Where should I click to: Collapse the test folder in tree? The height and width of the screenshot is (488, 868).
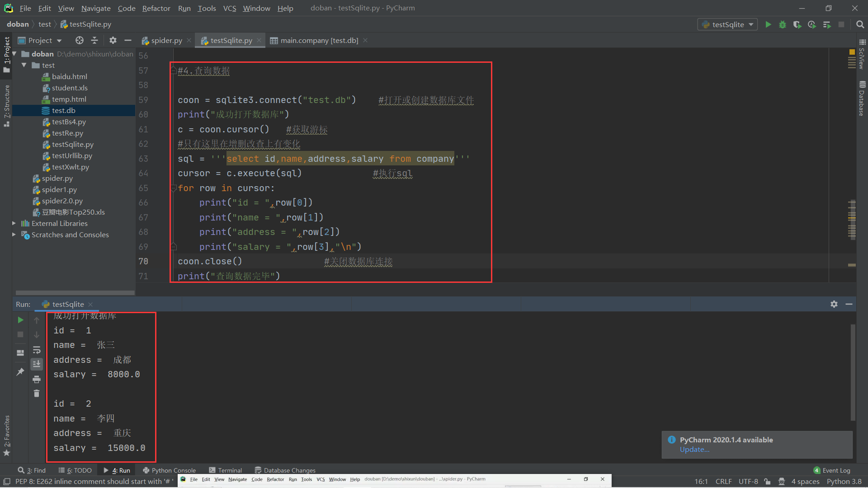pyautogui.click(x=24, y=65)
